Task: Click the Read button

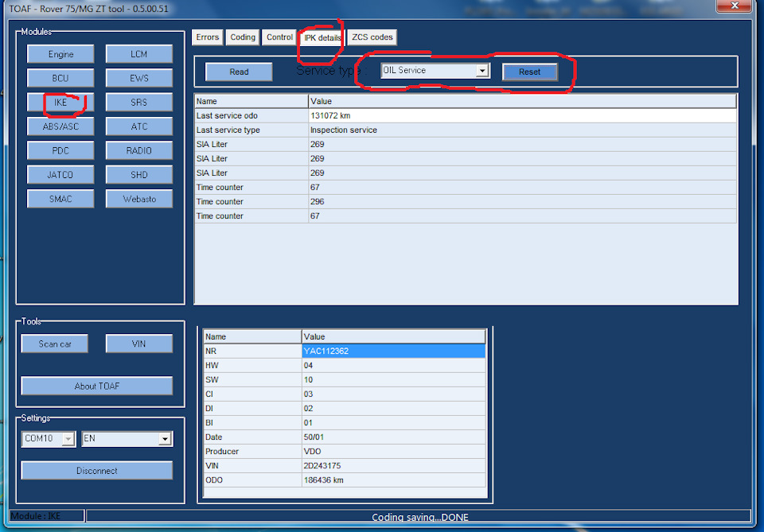Action: [x=239, y=72]
